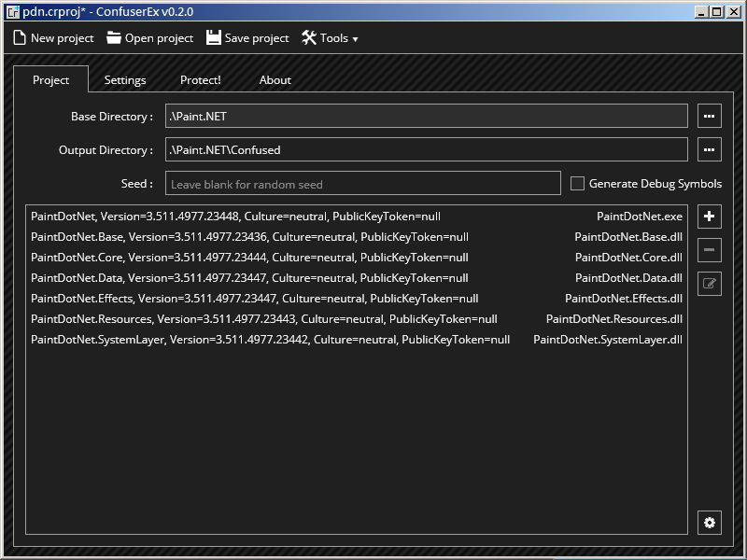Click the Output Directory text field
The height and width of the screenshot is (560, 747).
(427, 149)
